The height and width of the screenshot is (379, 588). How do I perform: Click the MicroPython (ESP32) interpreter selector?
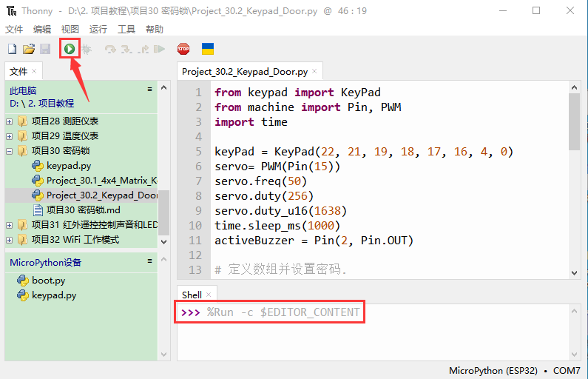click(x=496, y=370)
